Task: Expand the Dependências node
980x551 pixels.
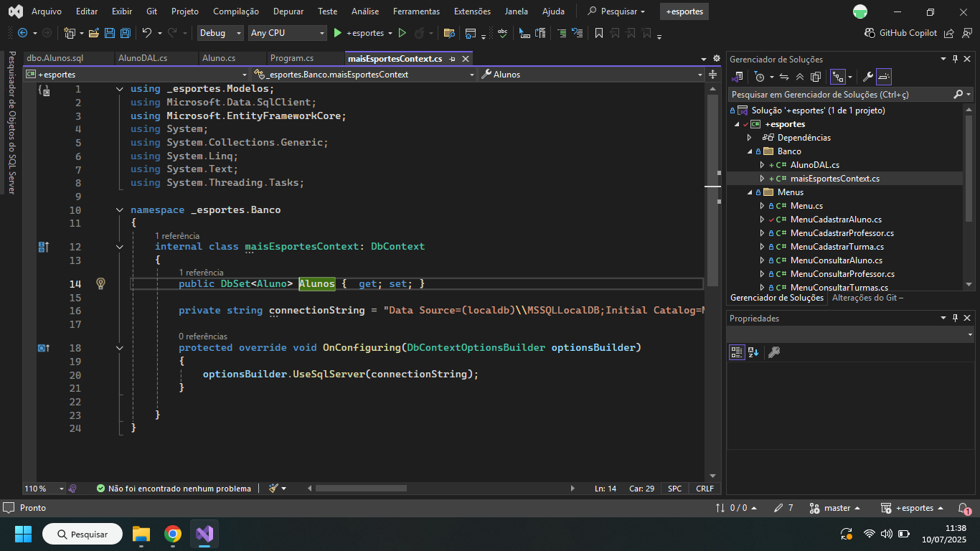Action: pyautogui.click(x=749, y=138)
